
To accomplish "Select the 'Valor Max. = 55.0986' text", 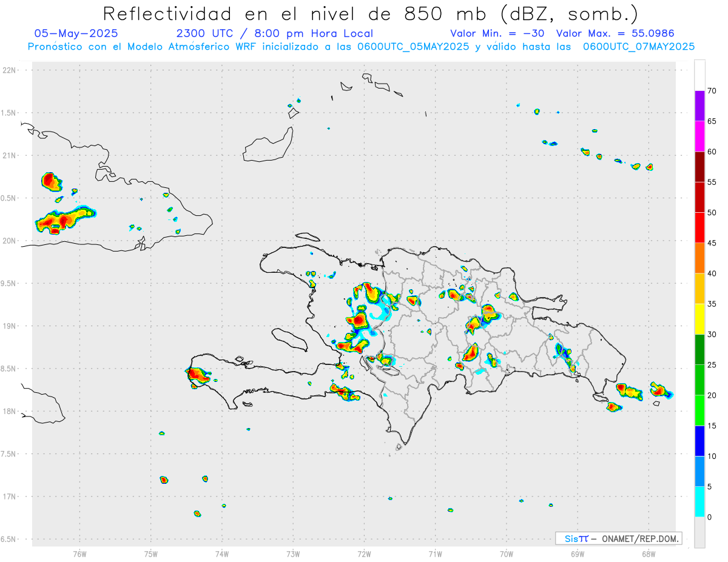I will 615,33.
